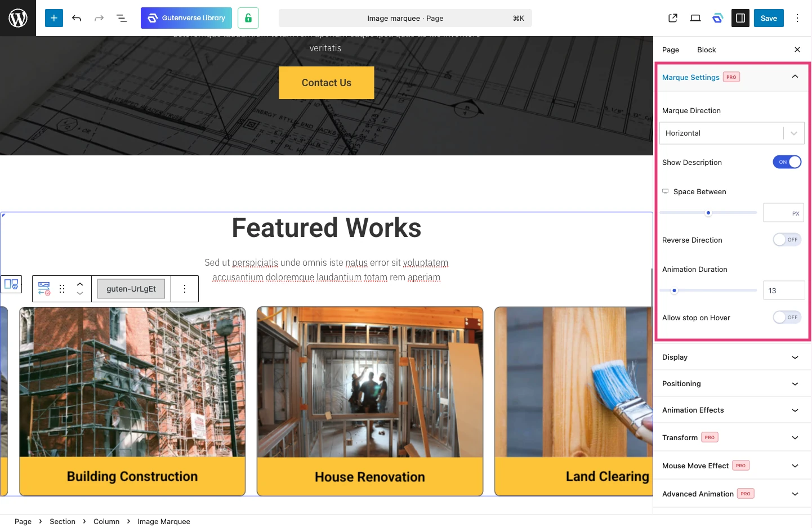Click the undo arrow icon
The width and height of the screenshot is (812, 528).
[x=77, y=18]
